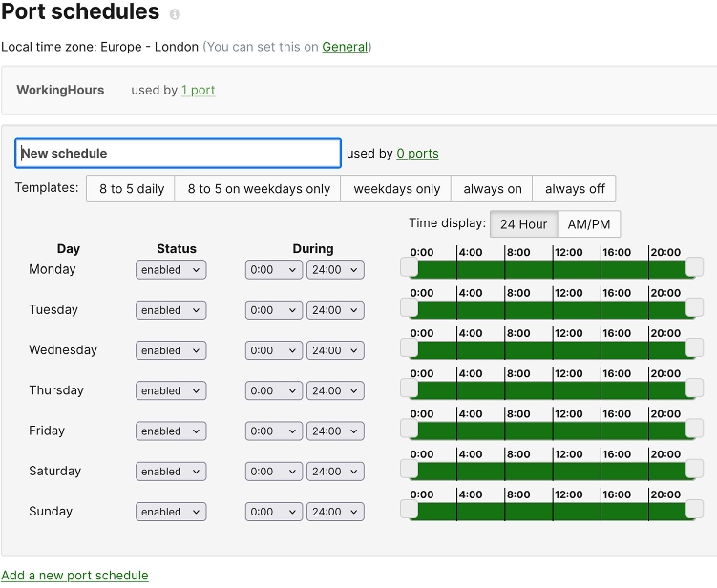Click Monday timeline end slider handle
The image size is (717, 588).
694,267
